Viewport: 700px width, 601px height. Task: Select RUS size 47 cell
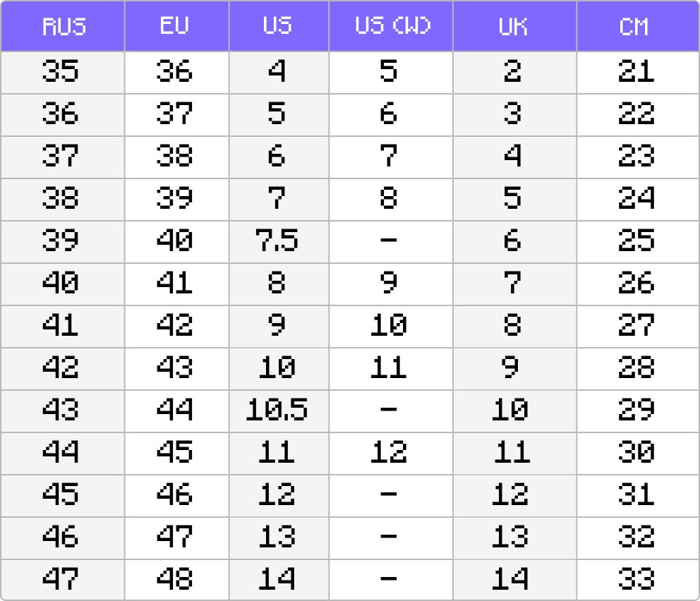[x=61, y=580]
